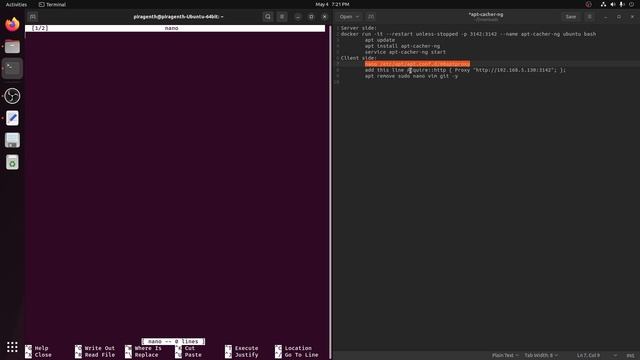640x360 pixels.
Task: Click the highlighted nano command line in editor
Action: (x=417, y=64)
